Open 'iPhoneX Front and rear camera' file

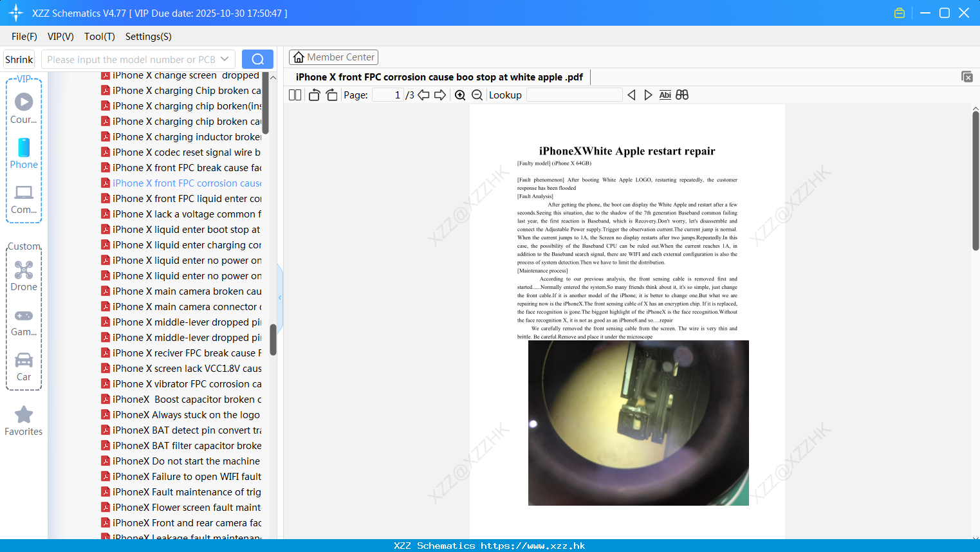click(181, 523)
